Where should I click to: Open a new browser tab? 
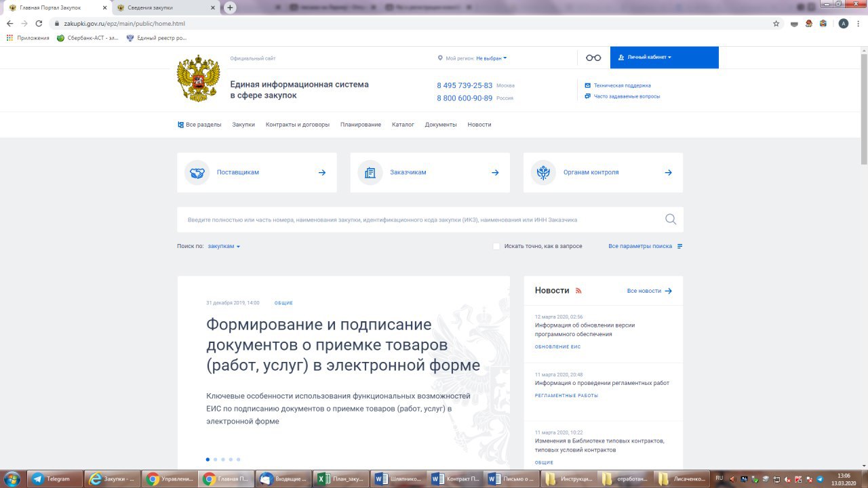click(230, 7)
